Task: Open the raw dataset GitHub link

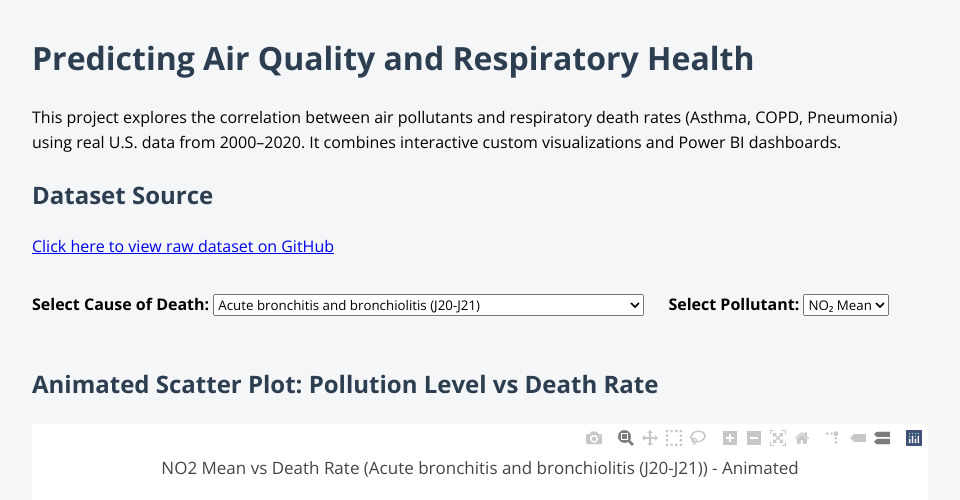Action: pos(183,246)
